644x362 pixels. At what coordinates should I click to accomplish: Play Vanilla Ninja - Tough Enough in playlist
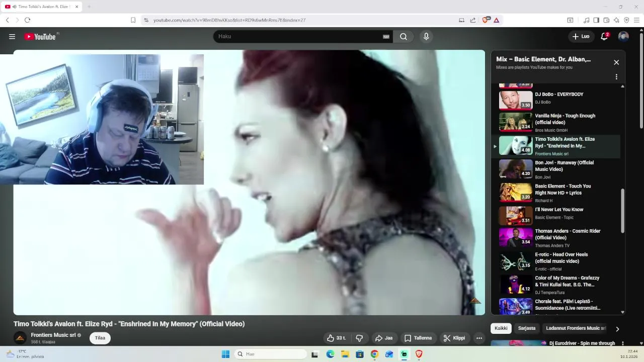pos(556,122)
